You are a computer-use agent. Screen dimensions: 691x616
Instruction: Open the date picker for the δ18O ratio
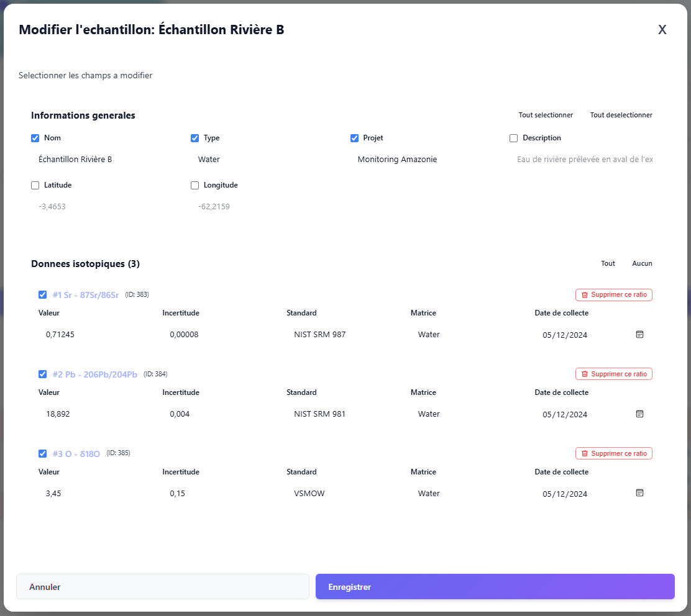tap(639, 493)
